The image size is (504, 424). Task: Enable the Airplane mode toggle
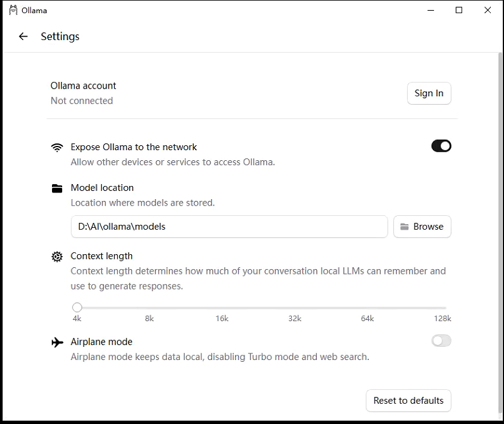(x=441, y=341)
